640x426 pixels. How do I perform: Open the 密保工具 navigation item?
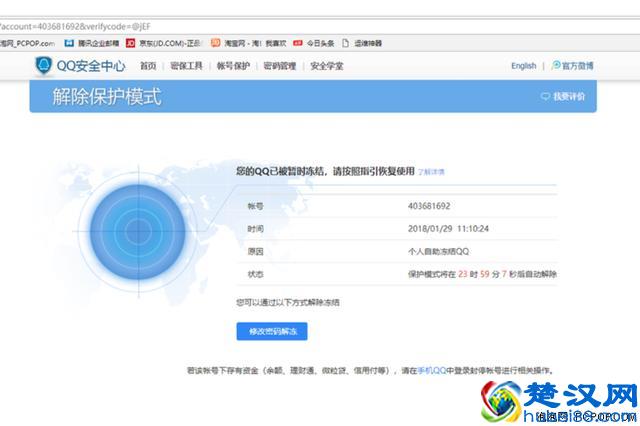point(187,66)
